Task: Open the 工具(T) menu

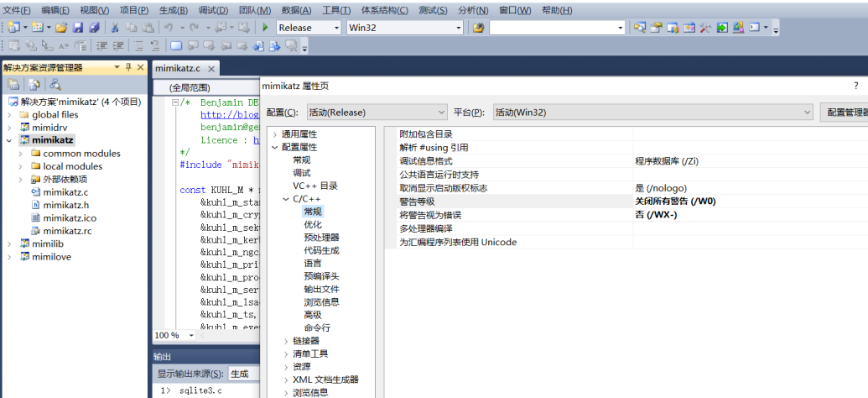Action: 336,10
